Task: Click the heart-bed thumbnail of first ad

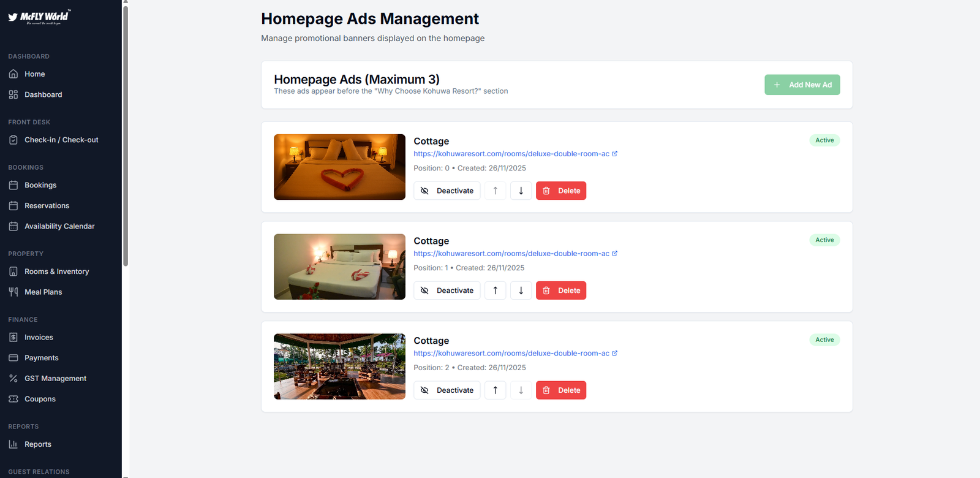Action: [x=339, y=167]
